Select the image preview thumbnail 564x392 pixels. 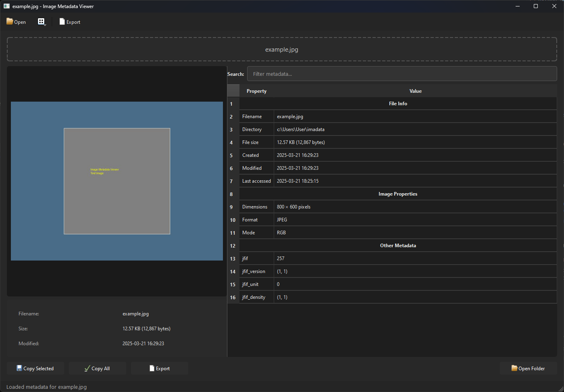(117, 181)
